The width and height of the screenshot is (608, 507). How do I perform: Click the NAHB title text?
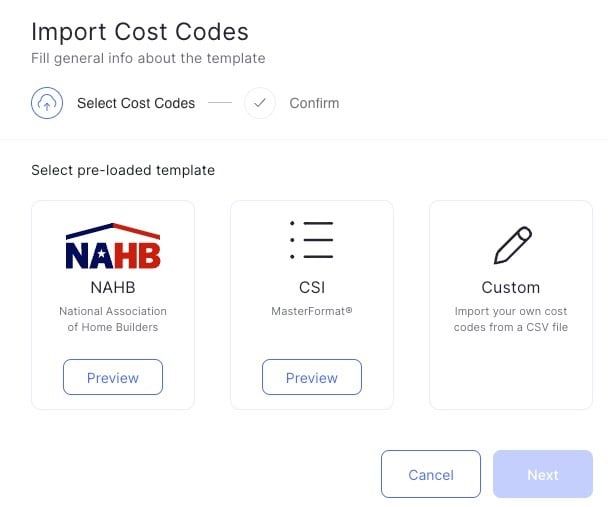click(113, 288)
